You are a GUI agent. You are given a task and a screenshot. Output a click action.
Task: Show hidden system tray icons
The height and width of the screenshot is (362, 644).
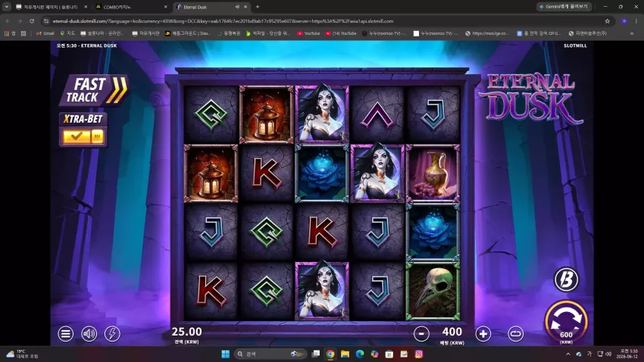point(568,354)
